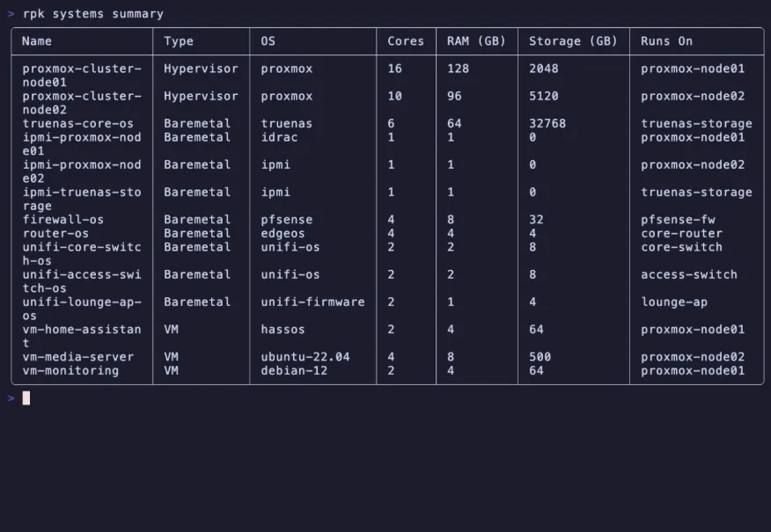Click the 'rpk systems summary' command text
This screenshot has height=532, width=771.
(x=93, y=14)
